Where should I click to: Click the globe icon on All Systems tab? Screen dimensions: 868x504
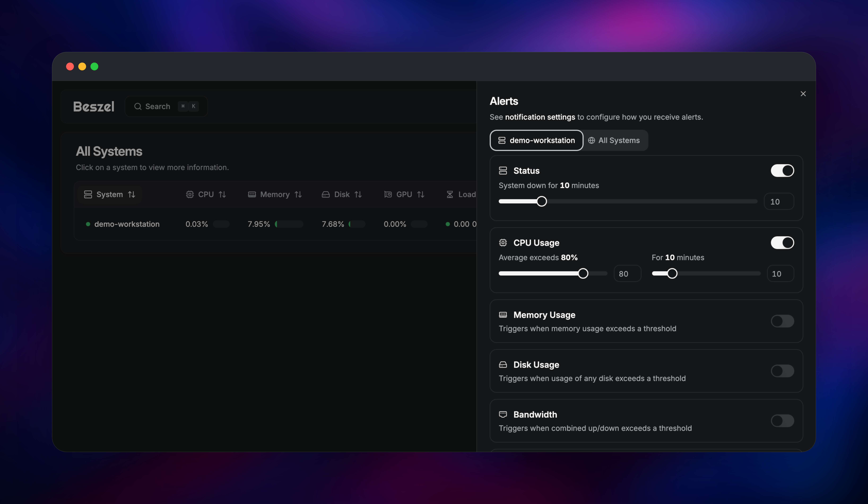coord(591,140)
